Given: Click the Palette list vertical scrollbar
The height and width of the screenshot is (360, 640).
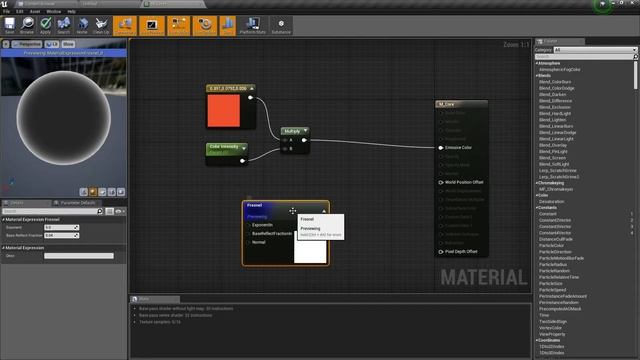Looking at the screenshot, I should (636, 76).
